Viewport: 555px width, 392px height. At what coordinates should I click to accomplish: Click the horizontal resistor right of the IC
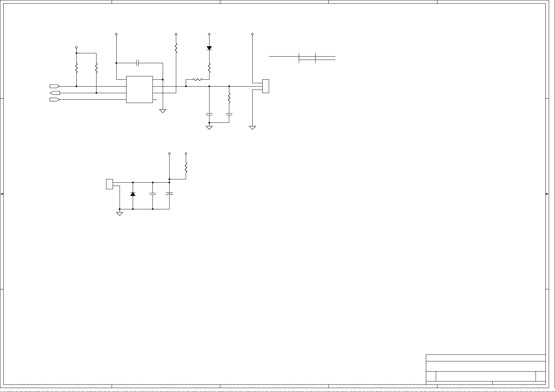197,79
